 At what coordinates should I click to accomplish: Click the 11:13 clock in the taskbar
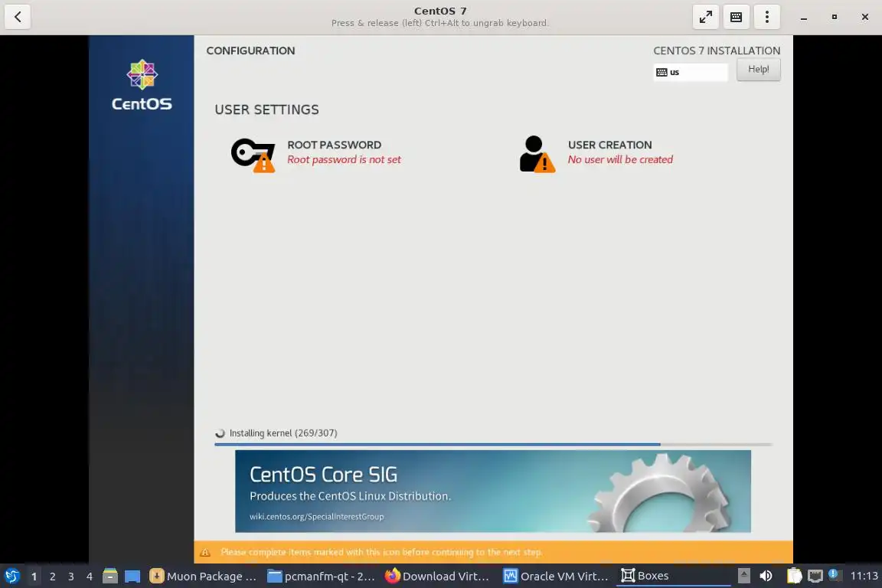coord(864,577)
